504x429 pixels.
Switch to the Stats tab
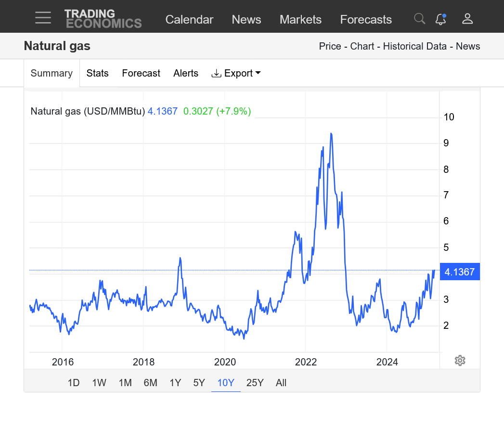point(97,73)
